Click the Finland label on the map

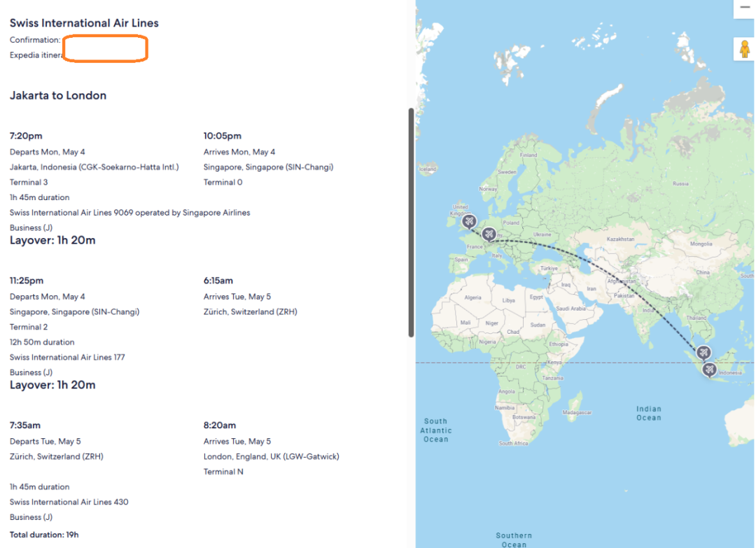528,155
